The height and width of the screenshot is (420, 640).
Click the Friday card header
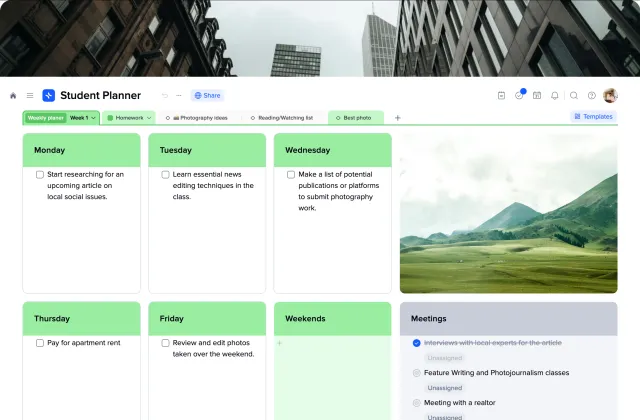click(x=207, y=319)
